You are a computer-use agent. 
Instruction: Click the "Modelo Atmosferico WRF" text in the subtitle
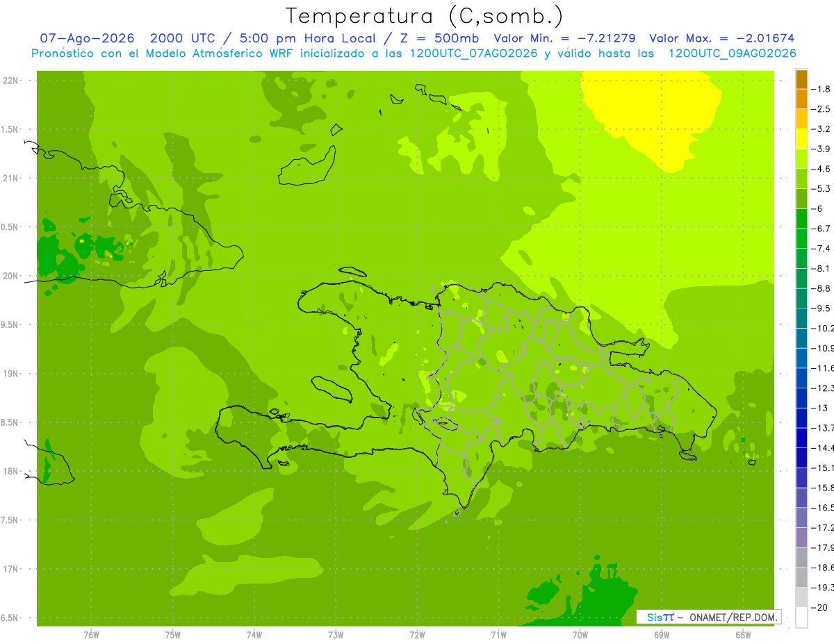pos(220,53)
